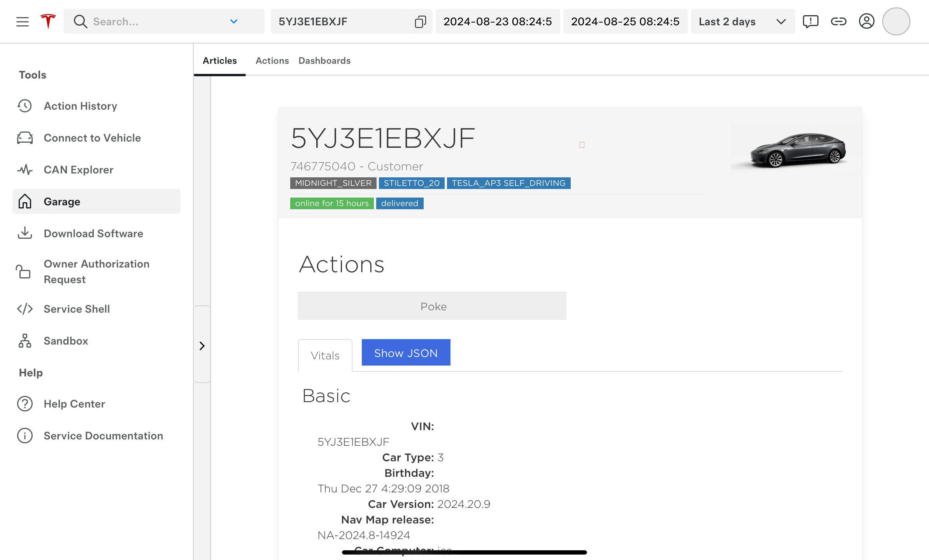The height and width of the screenshot is (560, 929).
Task: Click the start date field
Action: pos(497,21)
